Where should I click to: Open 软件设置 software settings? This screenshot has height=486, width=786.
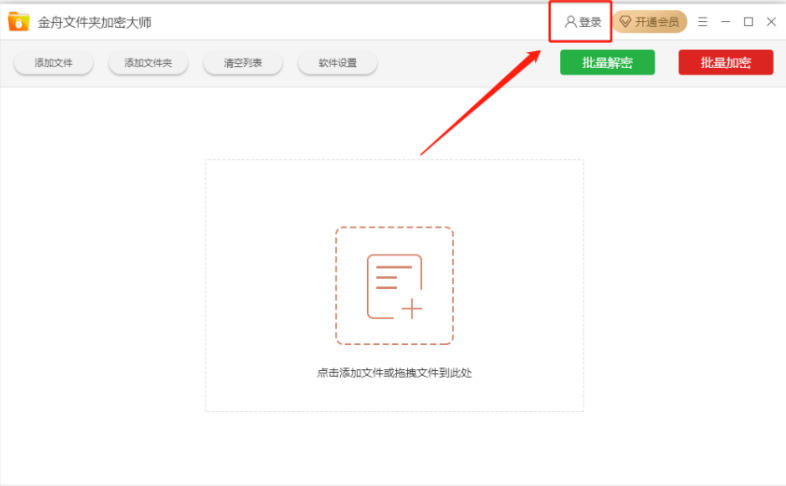(338, 63)
